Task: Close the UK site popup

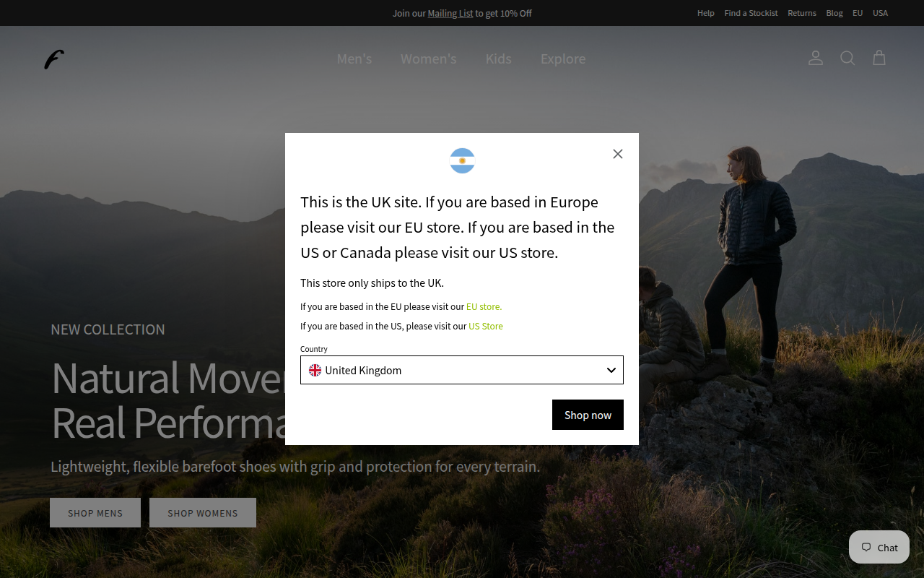Action: coord(618,154)
